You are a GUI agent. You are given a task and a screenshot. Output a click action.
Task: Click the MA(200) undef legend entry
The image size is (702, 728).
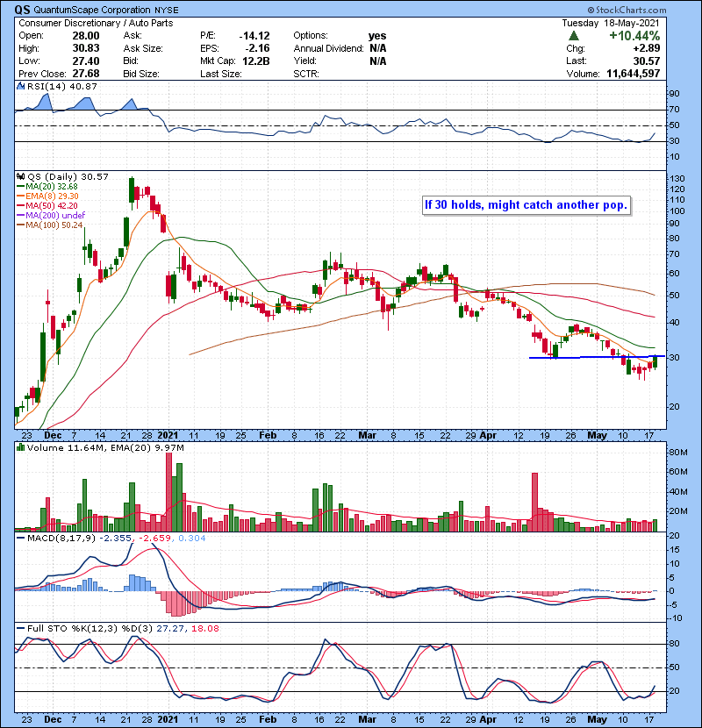point(51,215)
